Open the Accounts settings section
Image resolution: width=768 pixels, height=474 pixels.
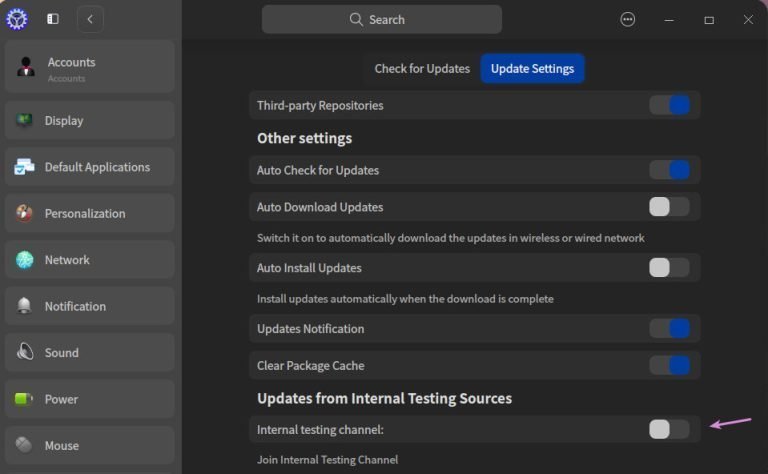90,67
